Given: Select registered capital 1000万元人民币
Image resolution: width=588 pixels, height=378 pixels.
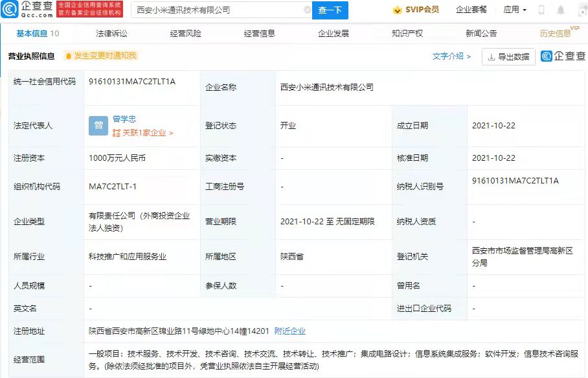Looking at the screenshot, I should pos(117,158).
